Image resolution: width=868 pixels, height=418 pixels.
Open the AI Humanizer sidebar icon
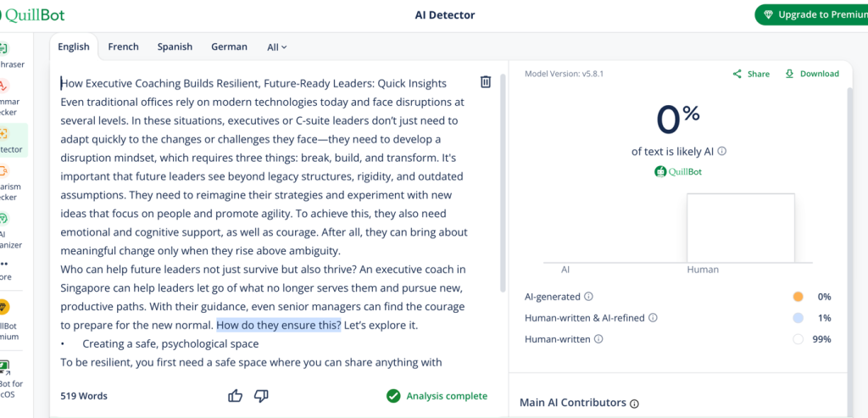pyautogui.click(x=5, y=216)
